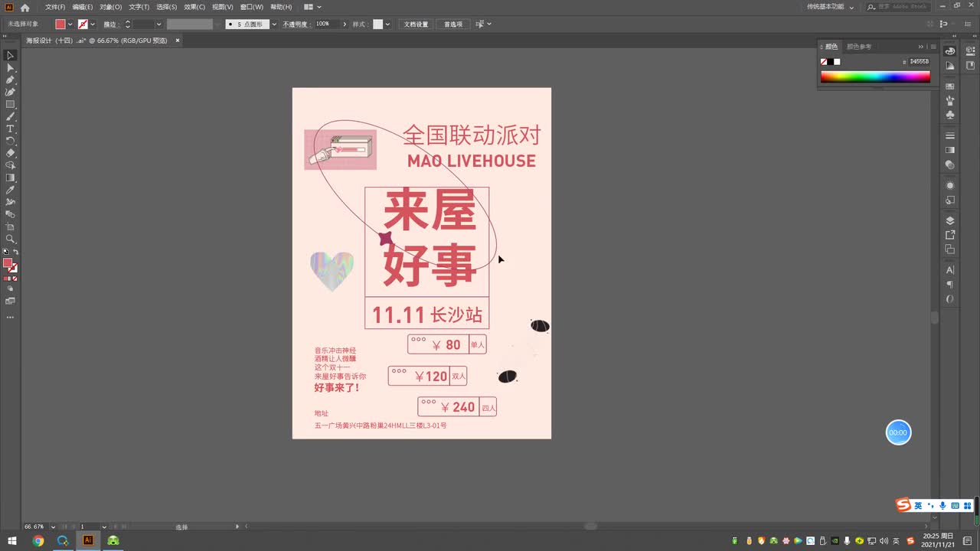
Task: Select the Paintbrush tool
Action: tap(10, 116)
